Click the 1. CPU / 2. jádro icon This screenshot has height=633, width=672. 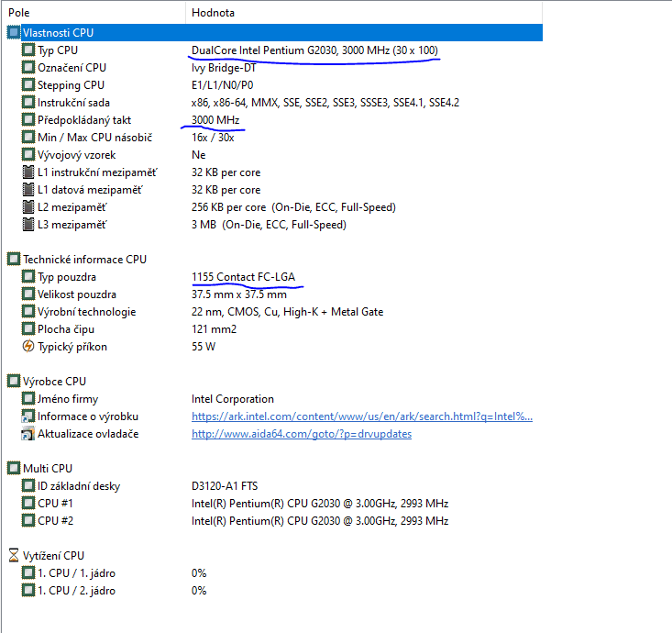pyautogui.click(x=28, y=590)
